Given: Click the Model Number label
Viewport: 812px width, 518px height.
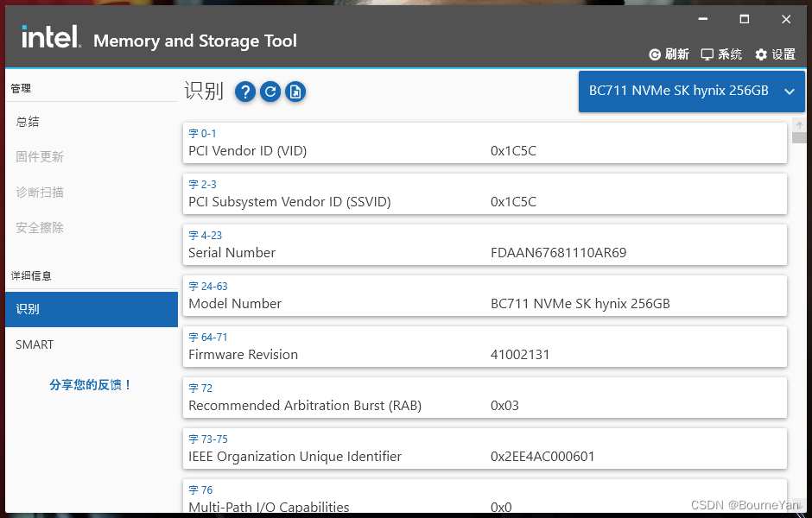Looking at the screenshot, I should click(x=235, y=303).
